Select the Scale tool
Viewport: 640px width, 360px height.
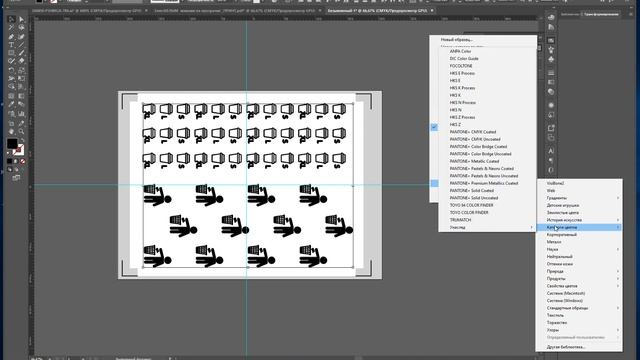(x=21, y=70)
